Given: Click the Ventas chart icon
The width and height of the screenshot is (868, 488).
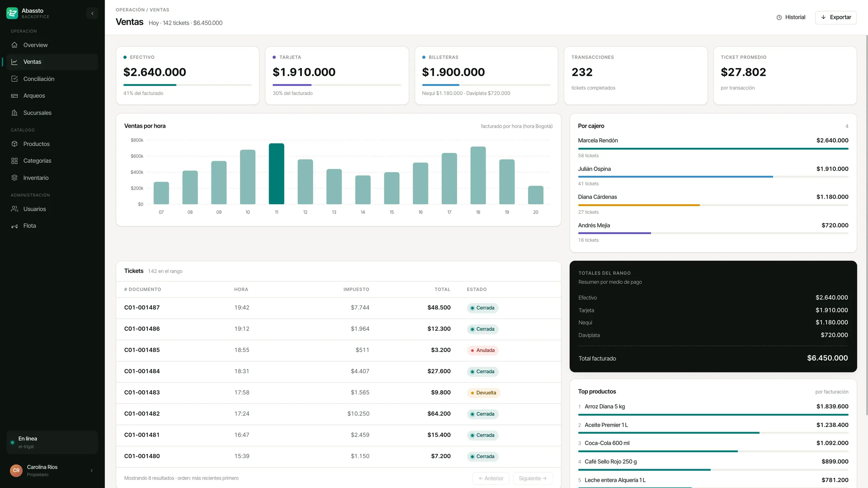Looking at the screenshot, I should coord(15,62).
